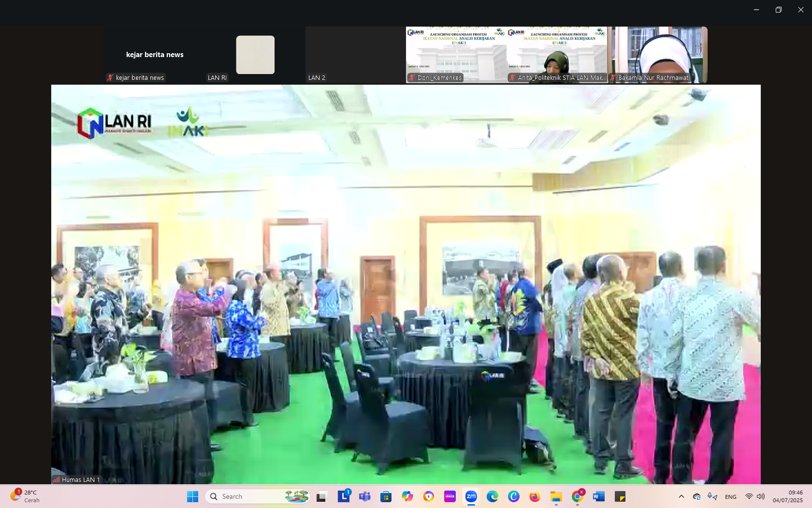This screenshot has height=508, width=812.
Task: Open Google Chrome from the taskbar
Action: click(x=577, y=496)
